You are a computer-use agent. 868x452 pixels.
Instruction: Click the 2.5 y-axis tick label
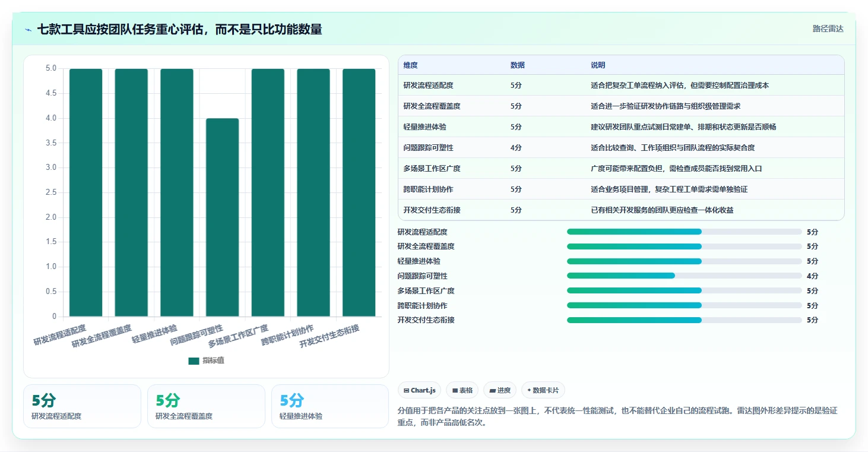51,192
